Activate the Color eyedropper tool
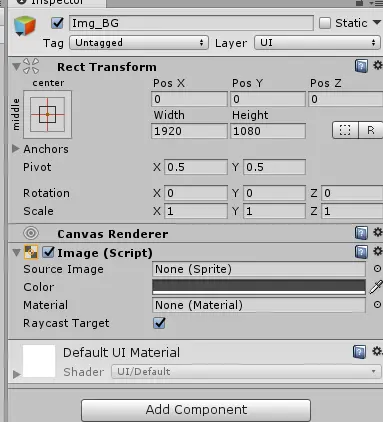Image resolution: width=383 pixels, height=422 pixels. [x=376, y=287]
